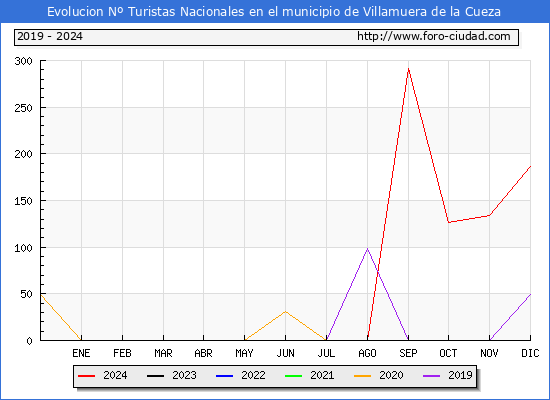Click the red 2024 data point at November
The height and width of the screenshot is (400, 550).
point(489,215)
